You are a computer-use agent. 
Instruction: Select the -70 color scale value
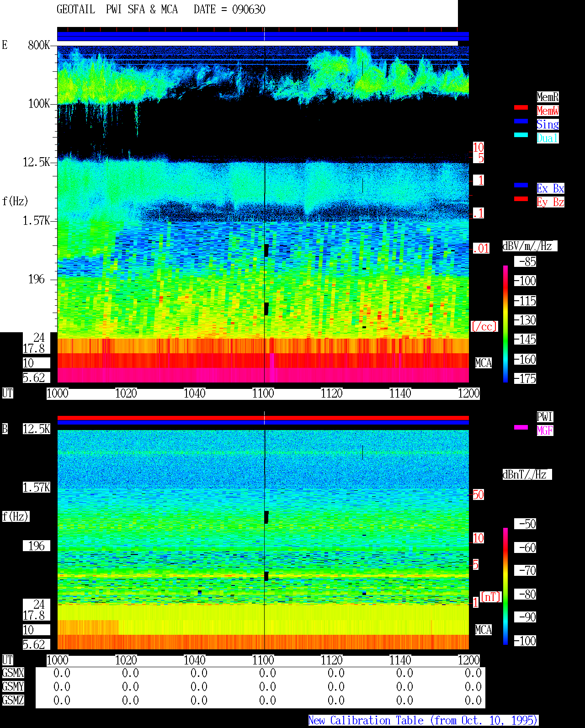[526, 570]
